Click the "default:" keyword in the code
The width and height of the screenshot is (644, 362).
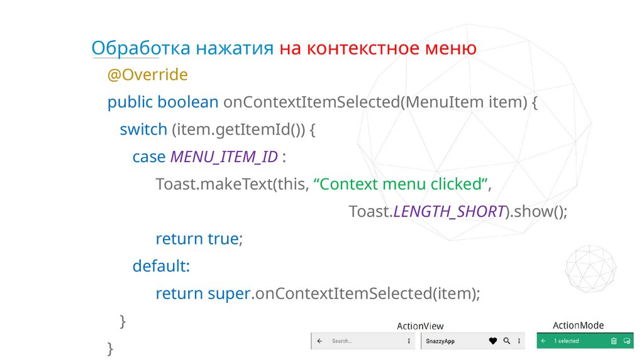tap(161, 266)
